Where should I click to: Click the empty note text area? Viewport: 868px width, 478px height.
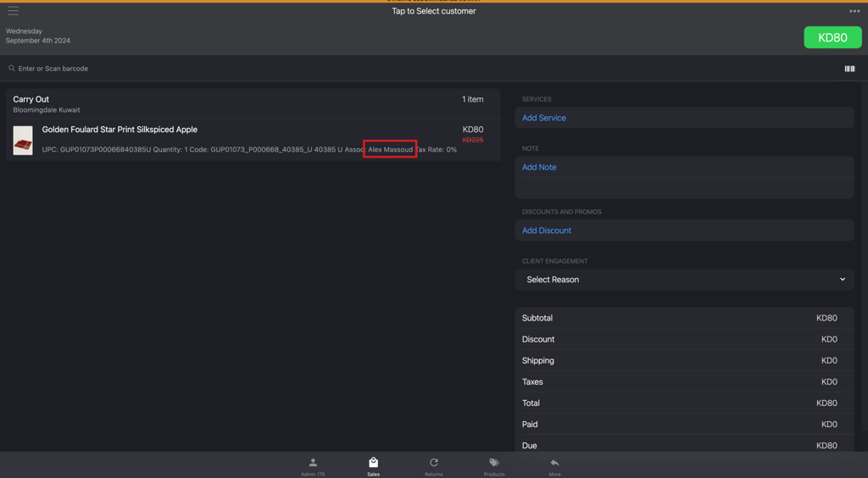pyautogui.click(x=684, y=188)
